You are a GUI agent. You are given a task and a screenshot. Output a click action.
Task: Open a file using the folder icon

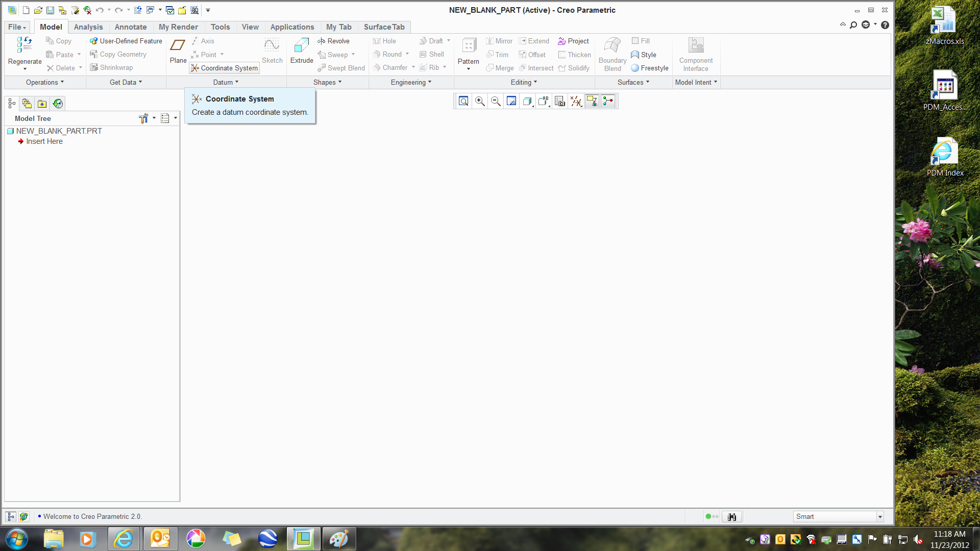(x=38, y=10)
